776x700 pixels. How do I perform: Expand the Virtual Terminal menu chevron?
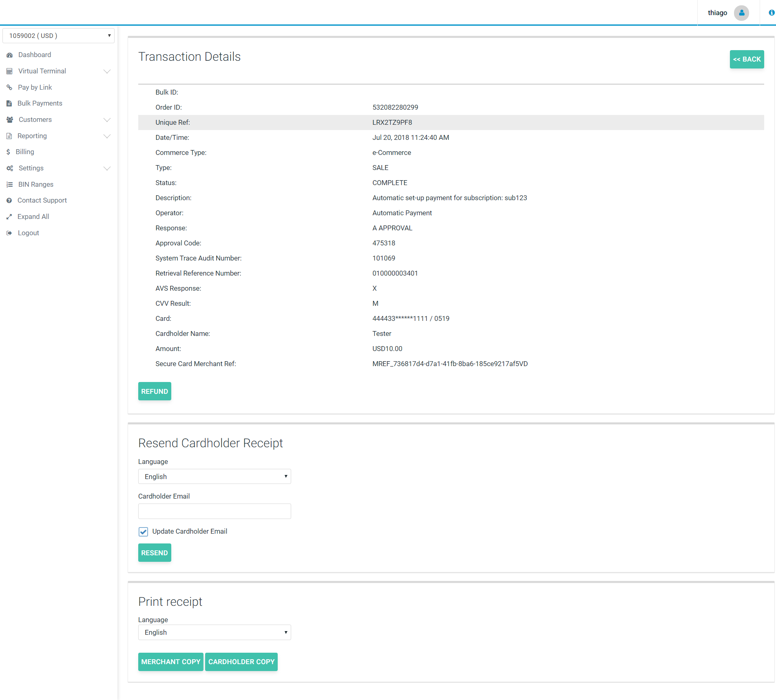click(x=107, y=71)
